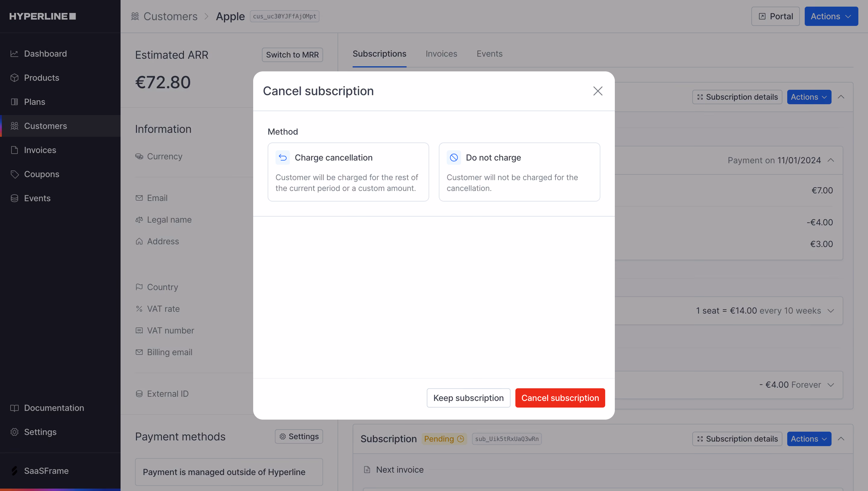Click Keep subscription button

pyautogui.click(x=468, y=398)
